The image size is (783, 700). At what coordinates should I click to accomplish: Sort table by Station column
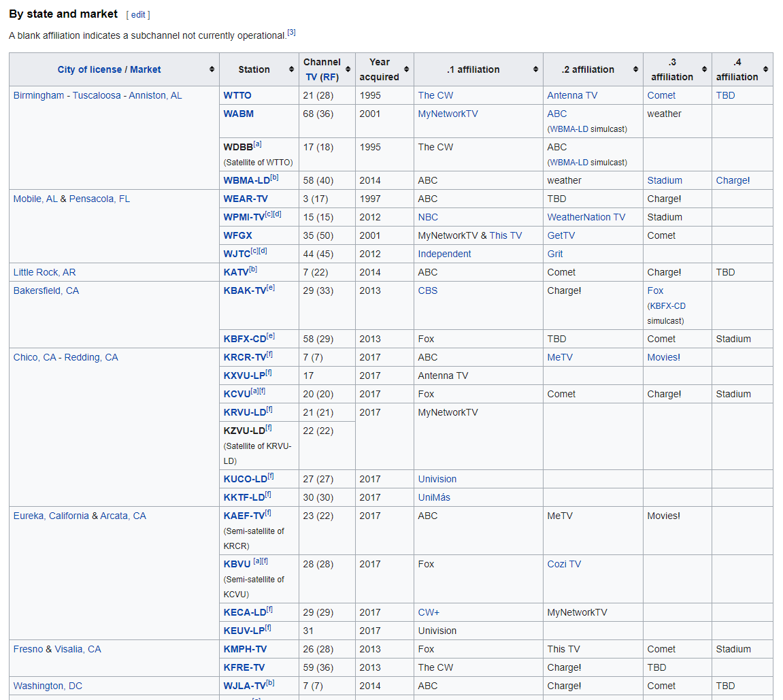(291, 69)
